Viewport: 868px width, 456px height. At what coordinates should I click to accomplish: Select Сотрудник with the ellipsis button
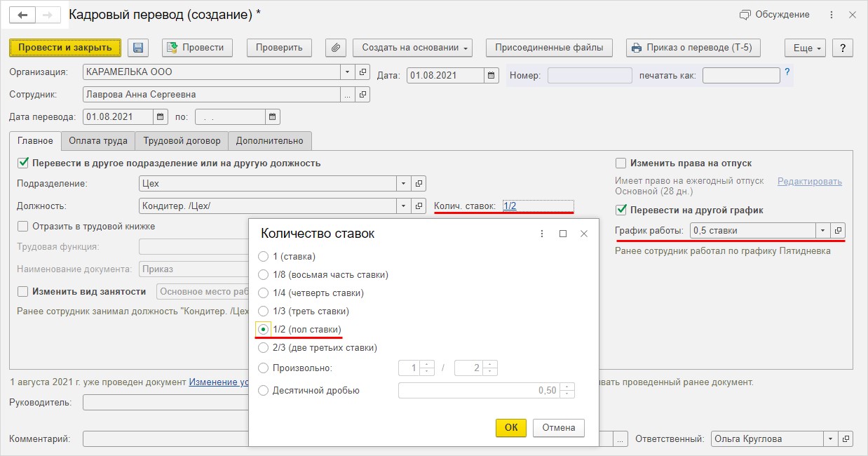point(348,94)
